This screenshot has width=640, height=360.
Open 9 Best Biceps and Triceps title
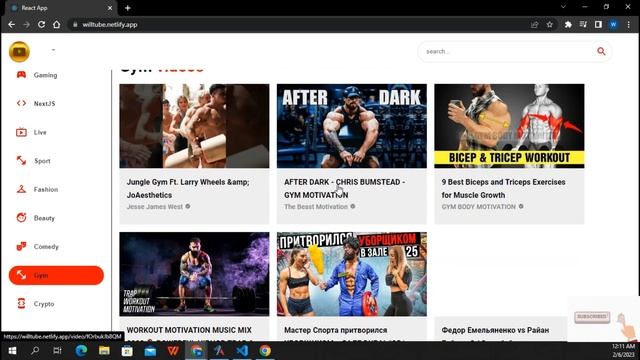coord(503,188)
